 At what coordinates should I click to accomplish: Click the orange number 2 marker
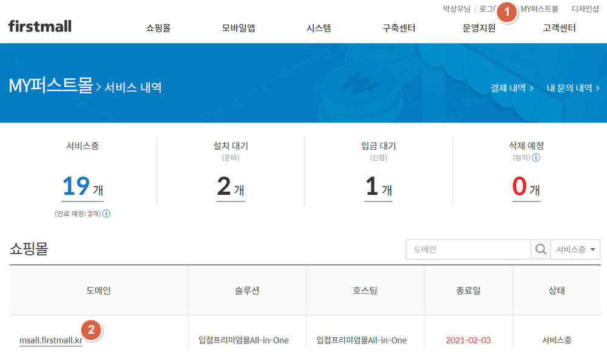pyautogui.click(x=91, y=330)
